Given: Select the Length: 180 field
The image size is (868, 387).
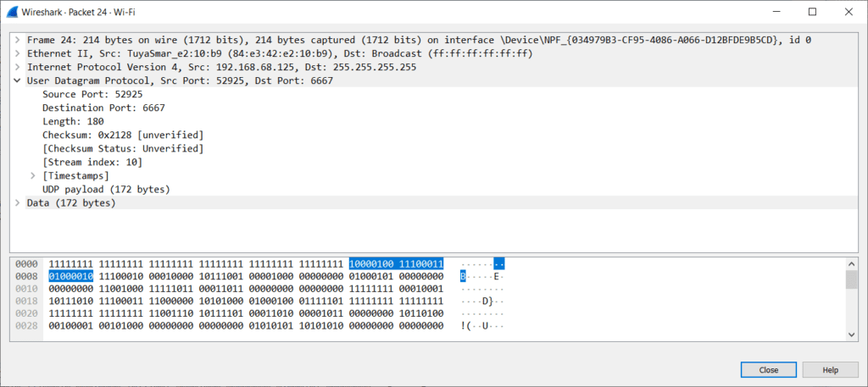Looking at the screenshot, I should tap(73, 121).
